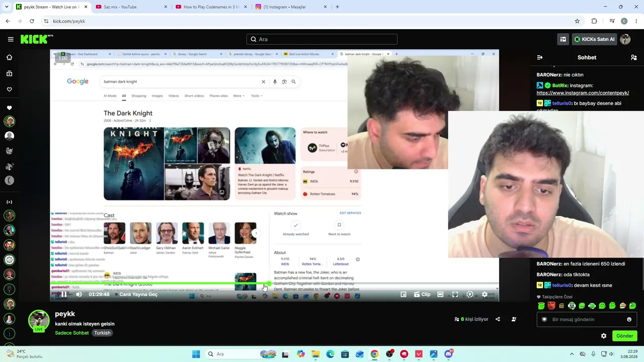Open the site information icon in address bar

pyautogui.click(x=46, y=21)
